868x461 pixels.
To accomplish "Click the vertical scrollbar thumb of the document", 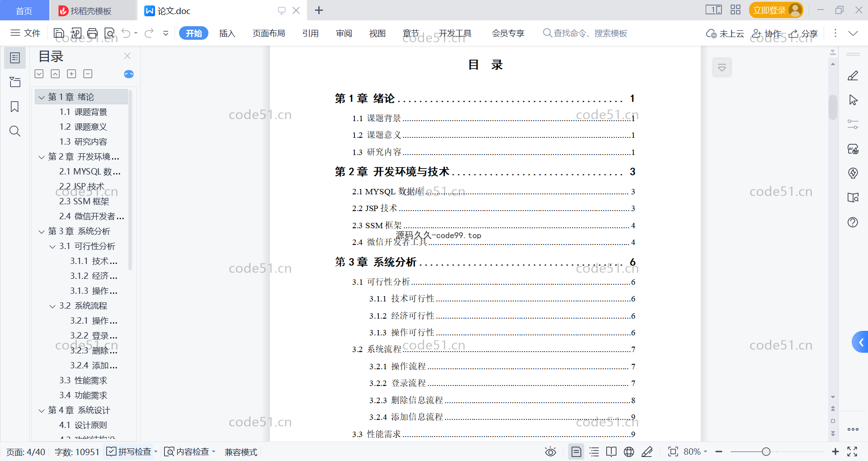I will click(x=833, y=107).
